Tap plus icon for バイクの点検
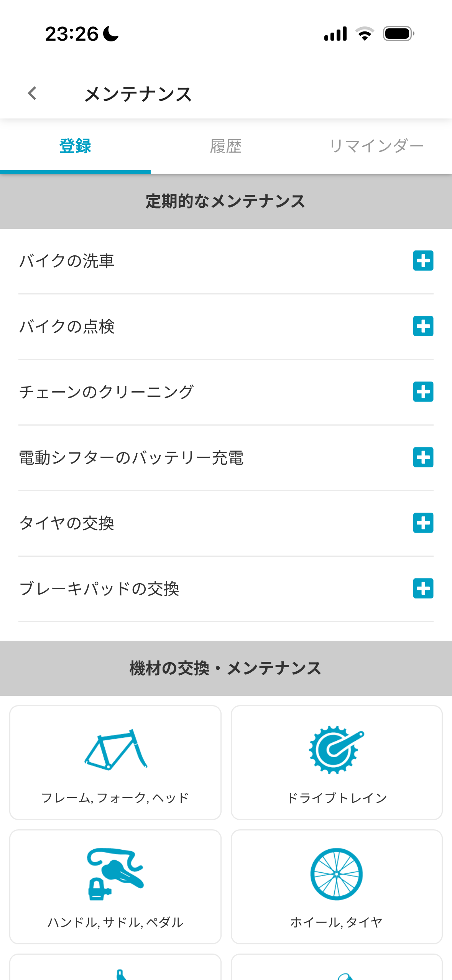The height and width of the screenshot is (980, 452). click(423, 326)
